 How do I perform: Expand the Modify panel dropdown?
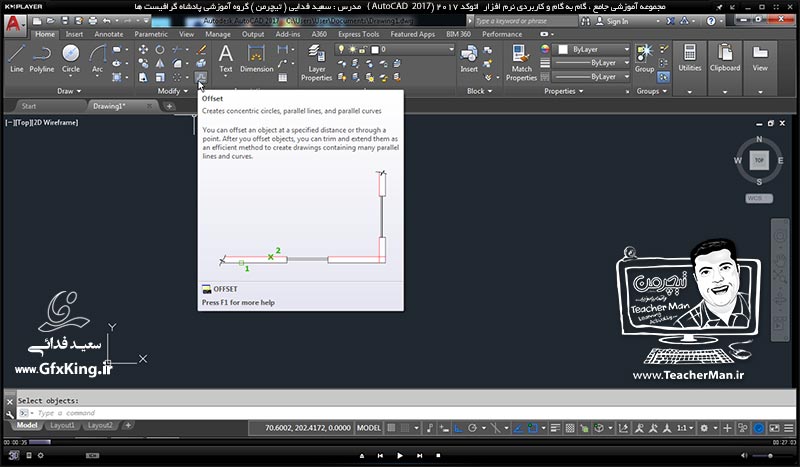point(172,91)
